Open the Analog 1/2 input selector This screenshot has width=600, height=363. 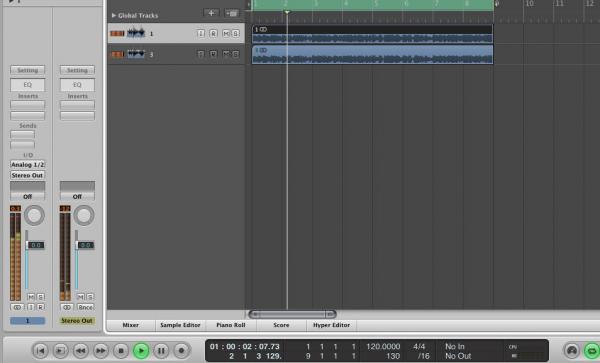[x=28, y=164]
